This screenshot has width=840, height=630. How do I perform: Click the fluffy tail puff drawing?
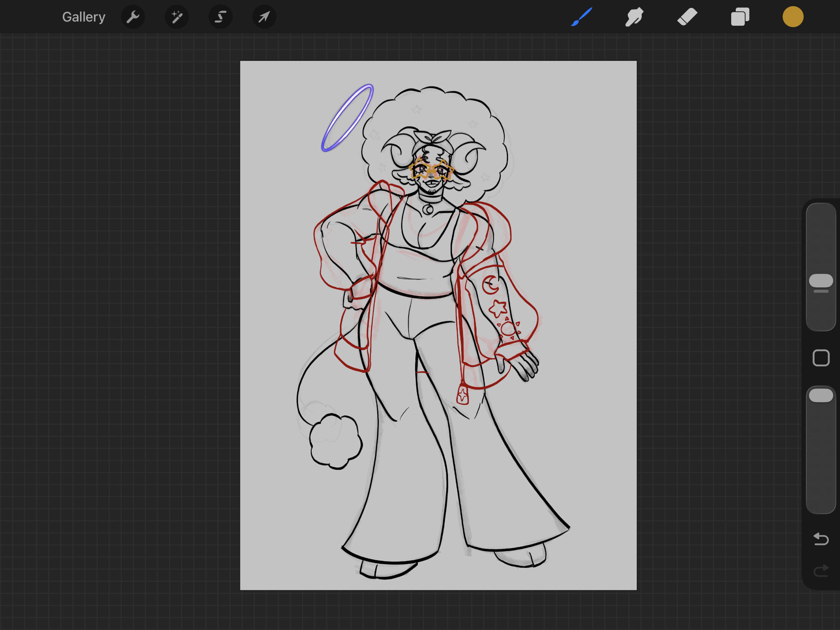tap(335, 441)
